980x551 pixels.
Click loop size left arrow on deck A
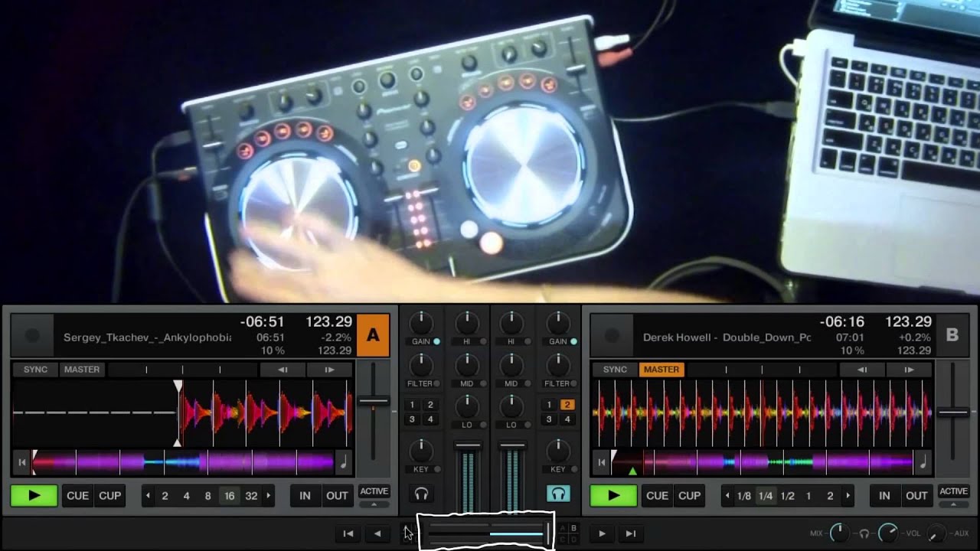(149, 496)
